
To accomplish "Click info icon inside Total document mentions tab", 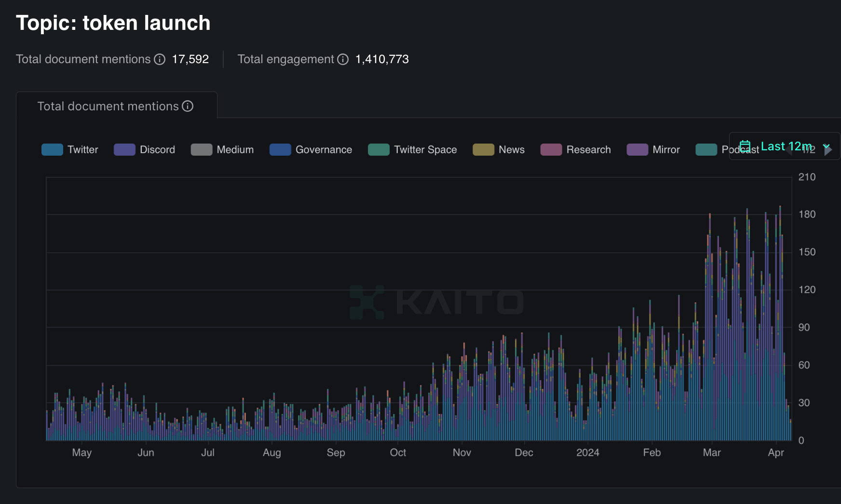I will click(x=188, y=106).
